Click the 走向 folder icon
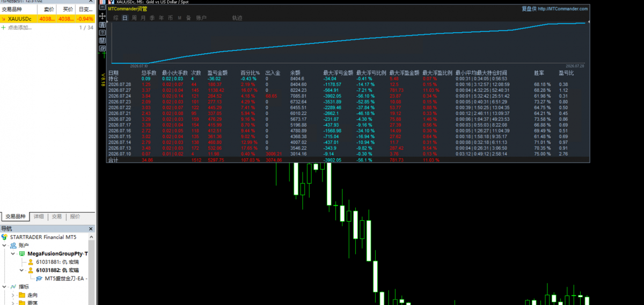644x305 pixels. pyautogui.click(x=21, y=295)
